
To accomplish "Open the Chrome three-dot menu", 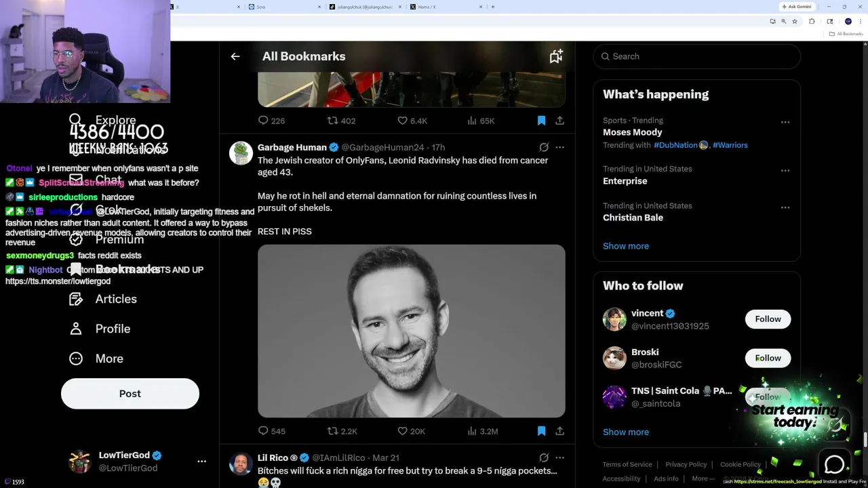I will [860, 22].
